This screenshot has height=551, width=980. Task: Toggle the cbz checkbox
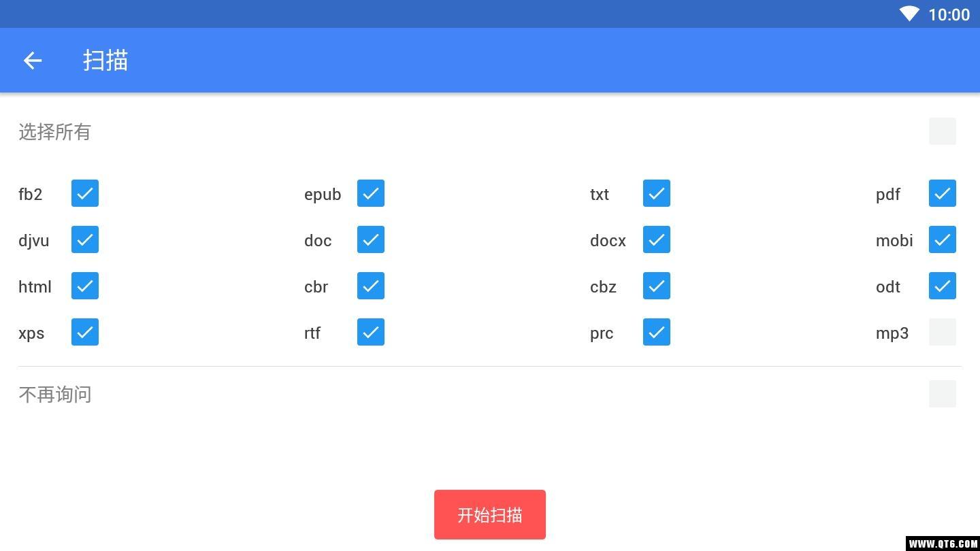tap(657, 286)
